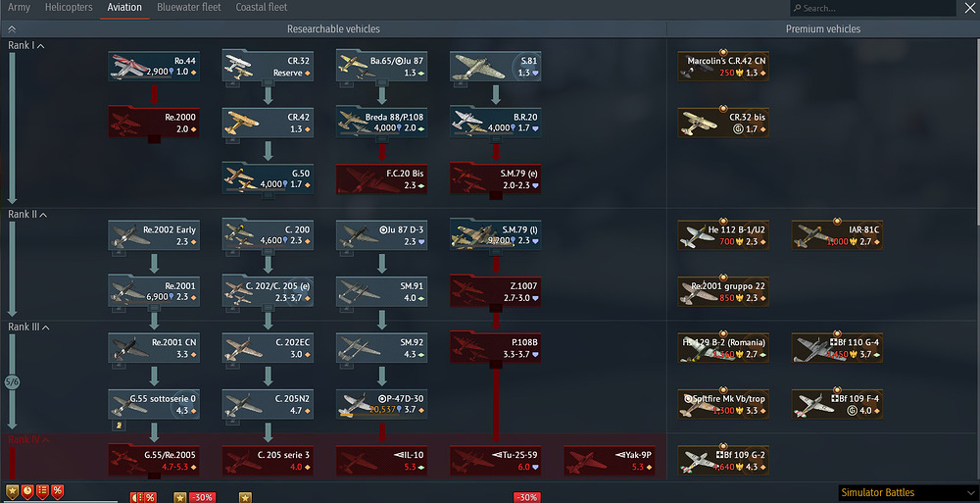Click the Search input field
The width and height of the screenshot is (980, 503).
[x=872, y=8]
